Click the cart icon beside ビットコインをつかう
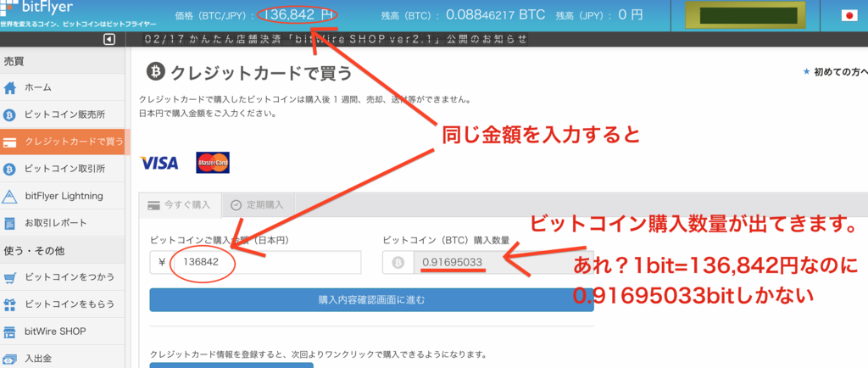The height and width of the screenshot is (368, 868). [9, 277]
